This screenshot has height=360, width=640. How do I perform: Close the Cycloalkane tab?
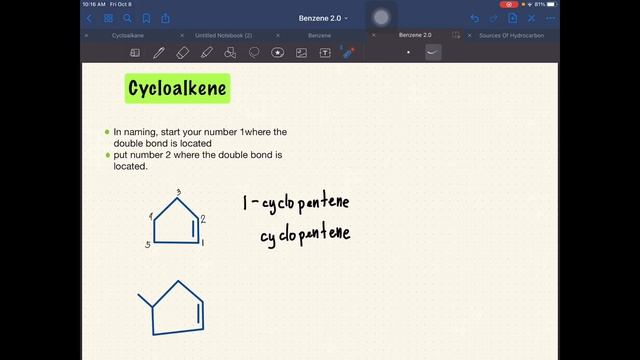pos(86,36)
